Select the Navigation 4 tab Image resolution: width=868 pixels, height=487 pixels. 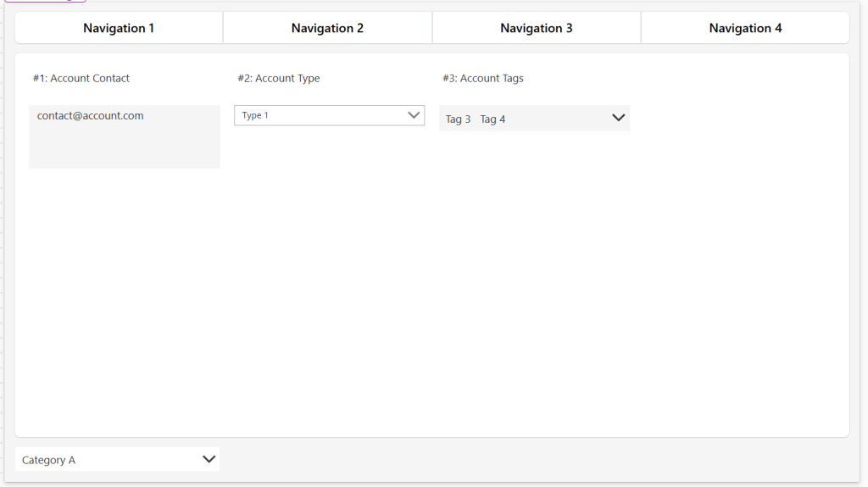[x=745, y=28]
